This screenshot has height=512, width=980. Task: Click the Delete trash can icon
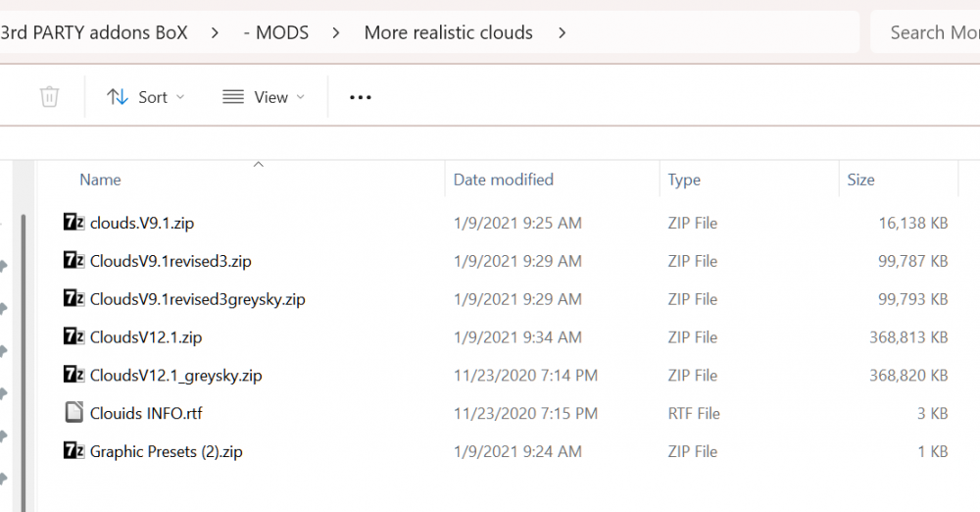(x=49, y=97)
